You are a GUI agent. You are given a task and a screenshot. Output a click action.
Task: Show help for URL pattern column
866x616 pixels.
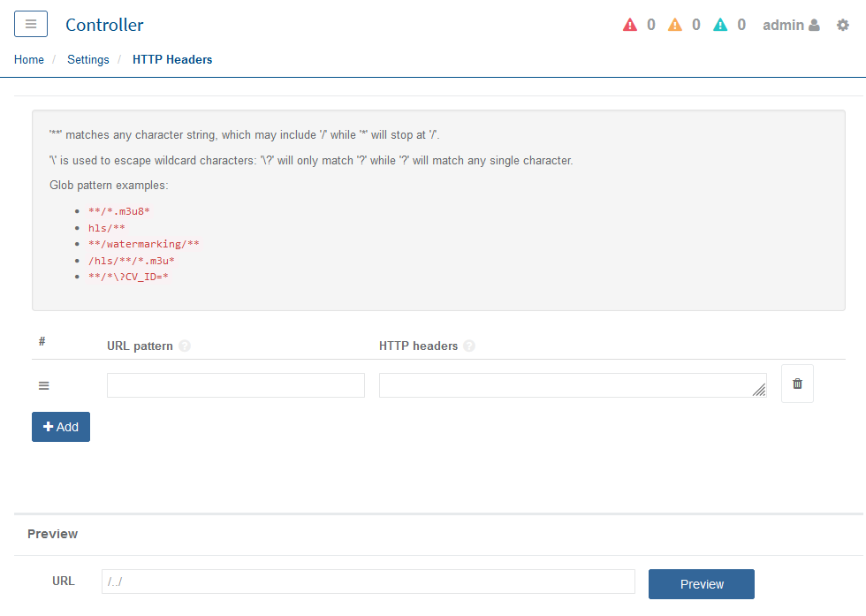185,346
